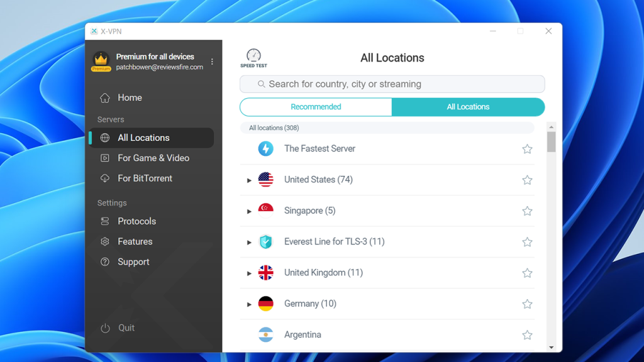Click the account email patchbowen@reviewsfire.com
This screenshot has height=362, width=644.
[x=159, y=67]
